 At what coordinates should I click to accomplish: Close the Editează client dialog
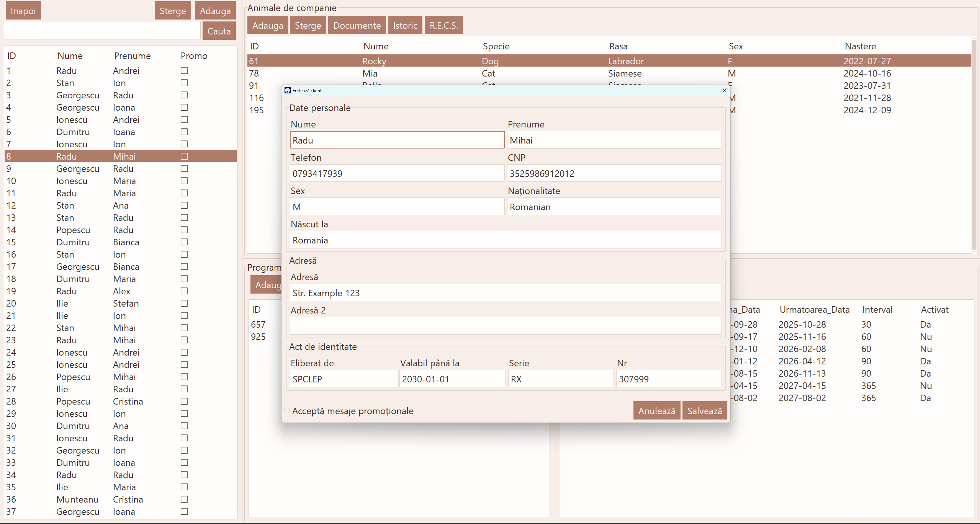click(724, 90)
